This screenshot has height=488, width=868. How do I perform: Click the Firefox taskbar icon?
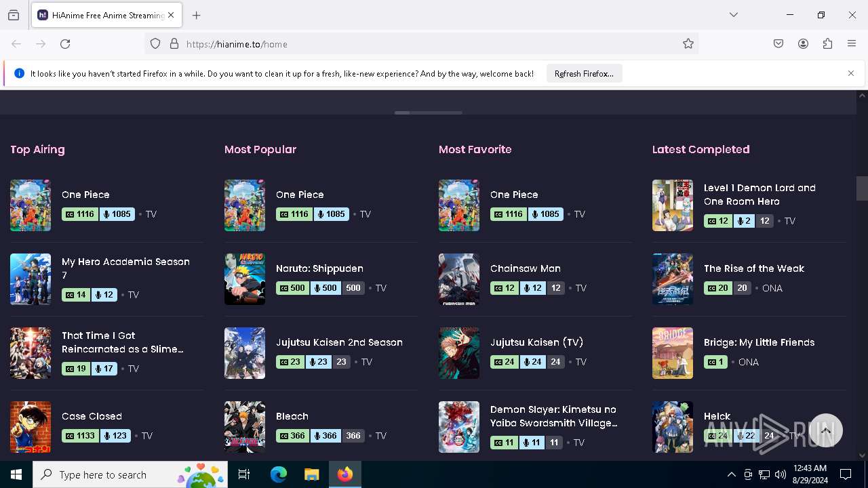click(345, 474)
